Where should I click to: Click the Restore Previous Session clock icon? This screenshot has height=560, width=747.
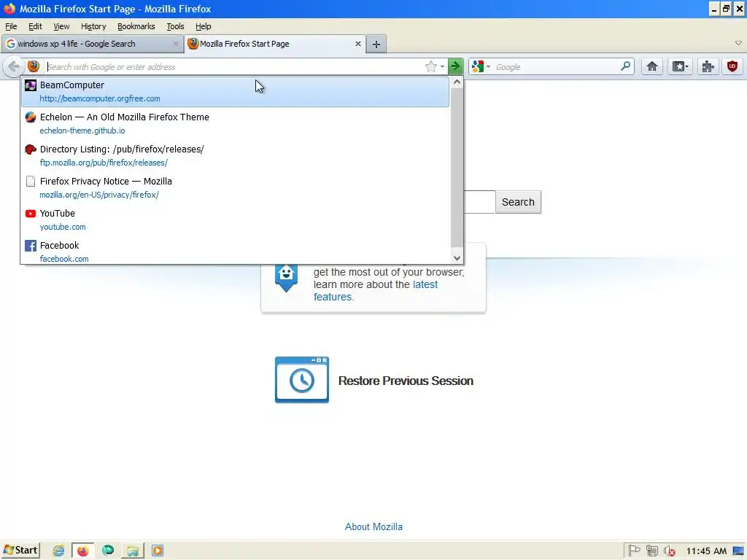pyautogui.click(x=301, y=379)
